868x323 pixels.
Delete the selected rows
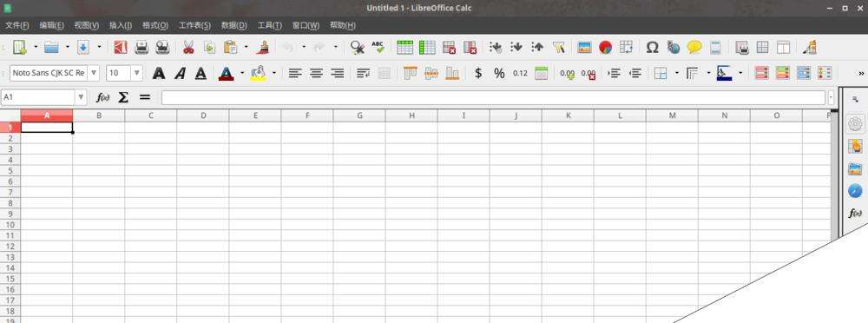coord(449,48)
